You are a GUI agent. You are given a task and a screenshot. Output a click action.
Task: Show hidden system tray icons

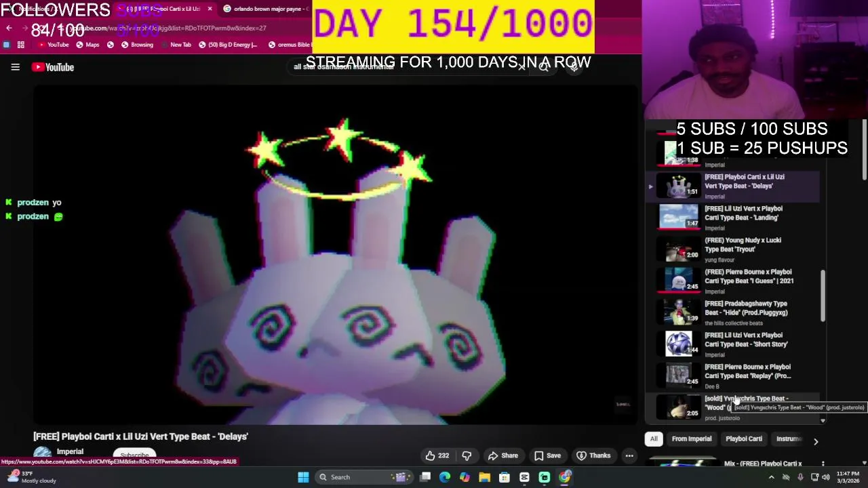pos(771,477)
